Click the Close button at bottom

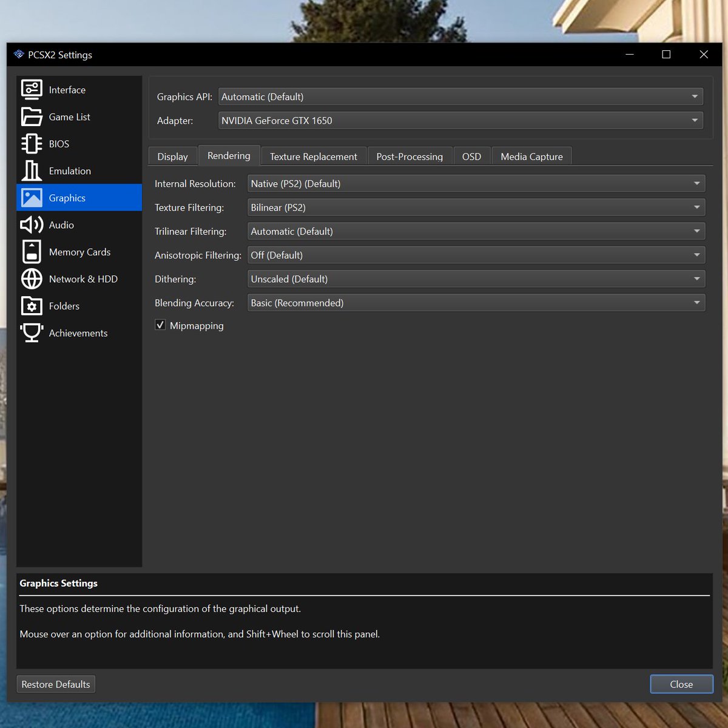(681, 684)
